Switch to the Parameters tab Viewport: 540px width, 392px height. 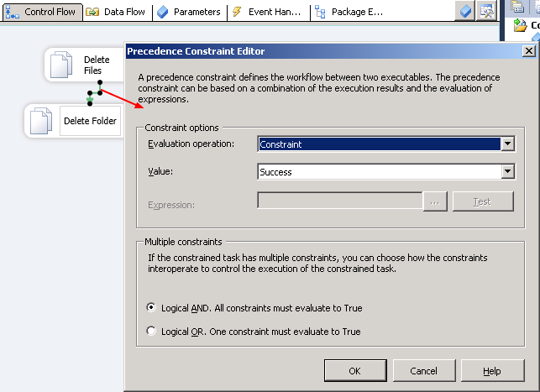189,12
